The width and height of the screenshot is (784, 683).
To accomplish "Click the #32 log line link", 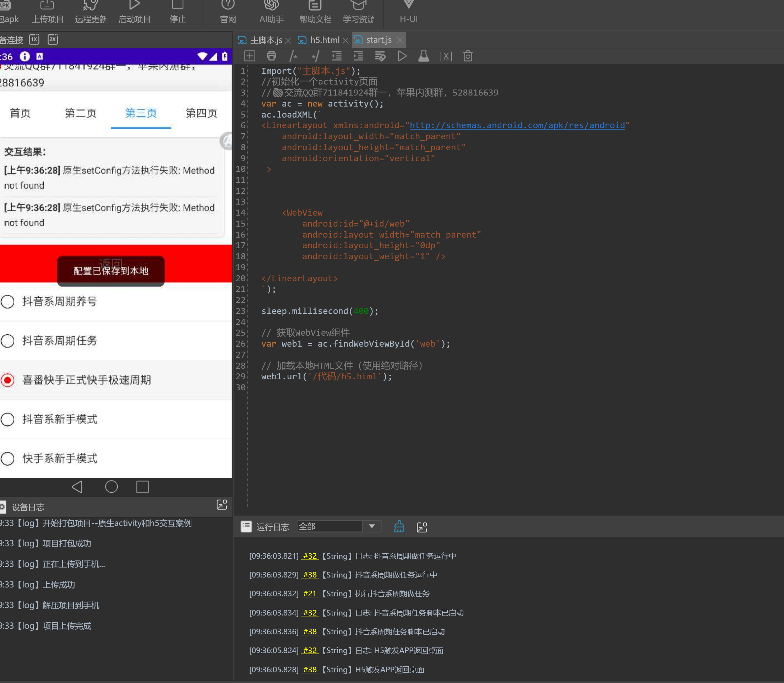I will click(x=310, y=556).
